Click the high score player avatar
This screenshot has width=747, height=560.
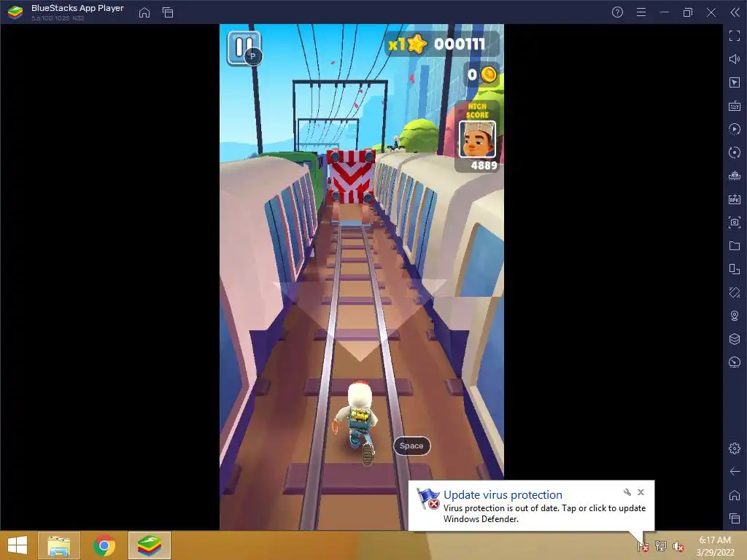coord(477,139)
